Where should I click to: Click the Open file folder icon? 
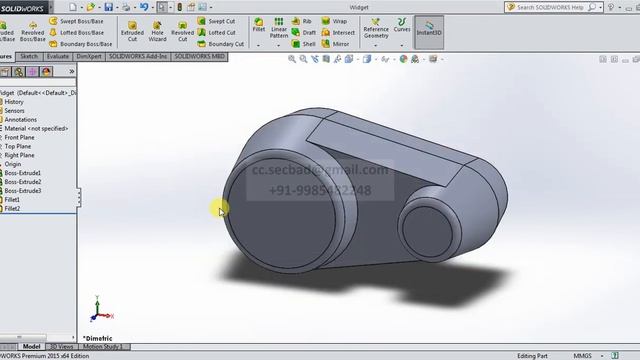pos(91,7)
